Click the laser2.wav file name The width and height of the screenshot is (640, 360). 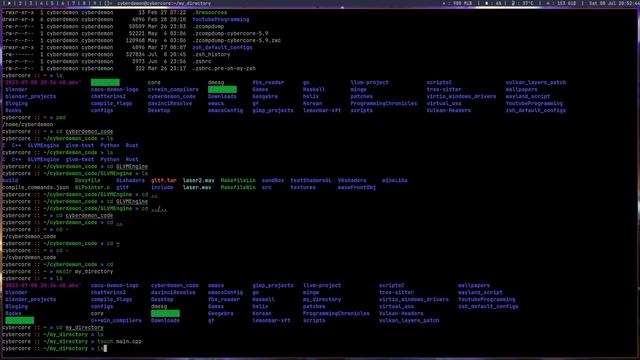[x=198, y=180]
